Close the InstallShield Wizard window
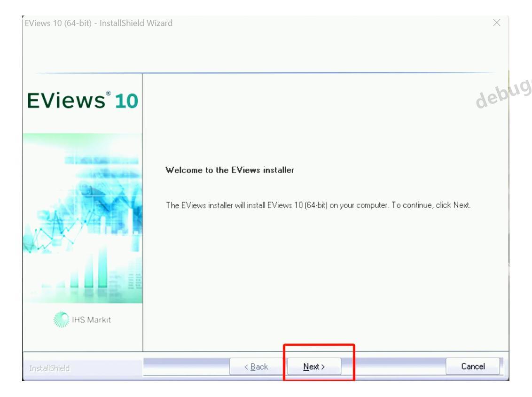 click(x=496, y=23)
